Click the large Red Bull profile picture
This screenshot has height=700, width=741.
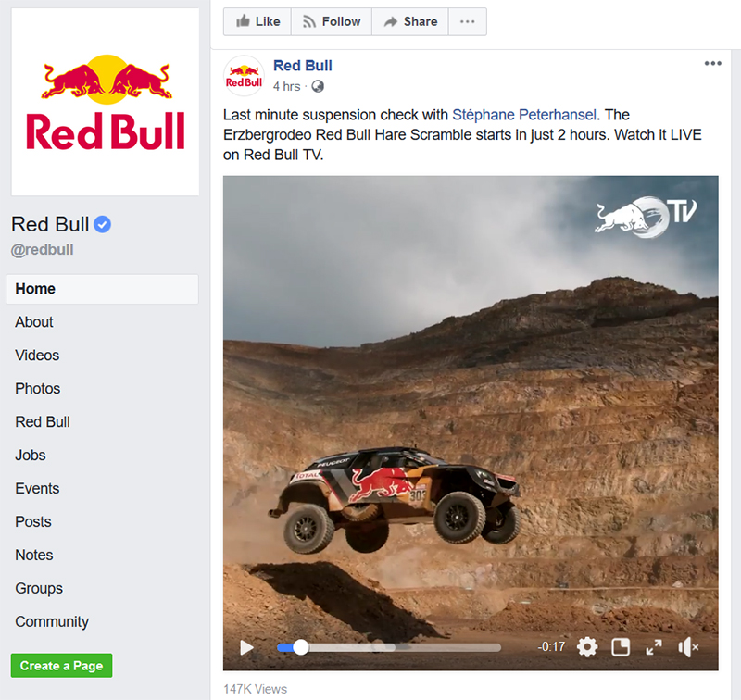point(106,102)
